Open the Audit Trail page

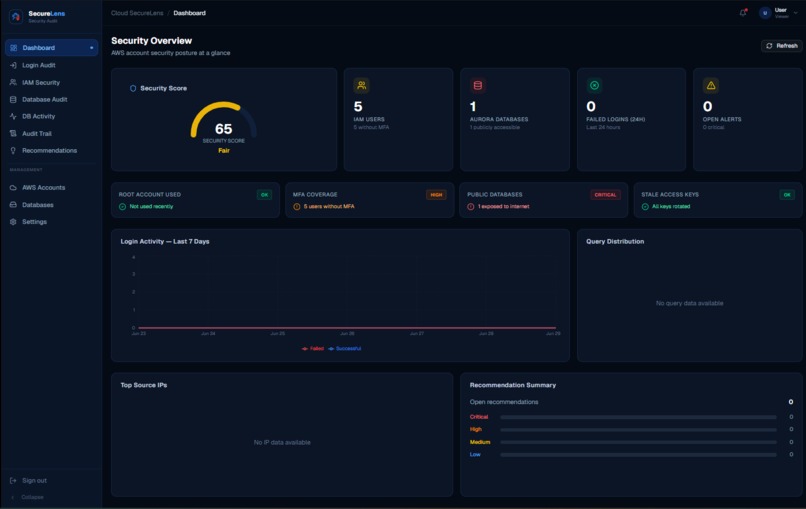pos(51,133)
